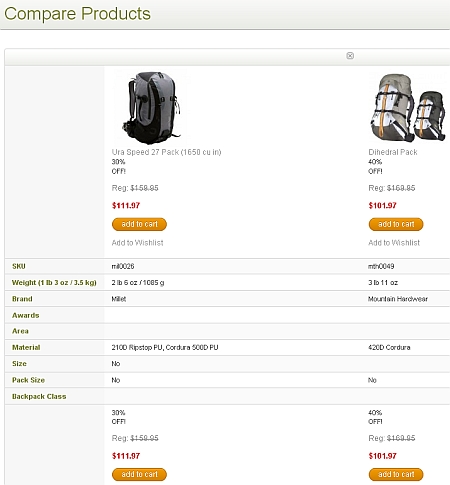Select the Backpack Class row label

[39, 396]
